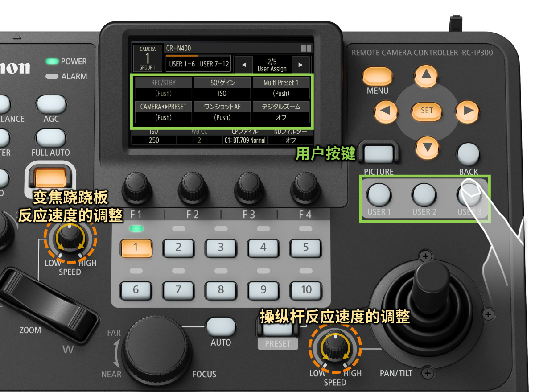Toggle the AGC button
Image resolution: width=535 pixels, height=392 pixels.
tap(51, 104)
